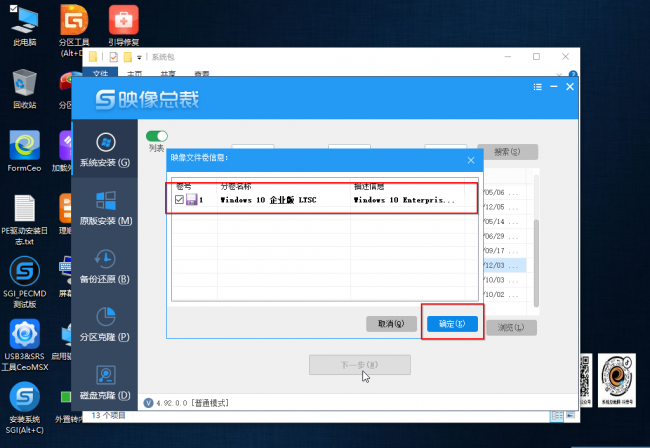Click the new folder icon in Explorer toolbar

click(128, 57)
